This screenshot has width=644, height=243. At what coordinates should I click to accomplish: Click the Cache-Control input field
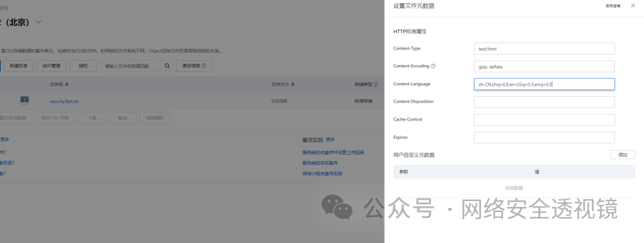pyautogui.click(x=544, y=120)
